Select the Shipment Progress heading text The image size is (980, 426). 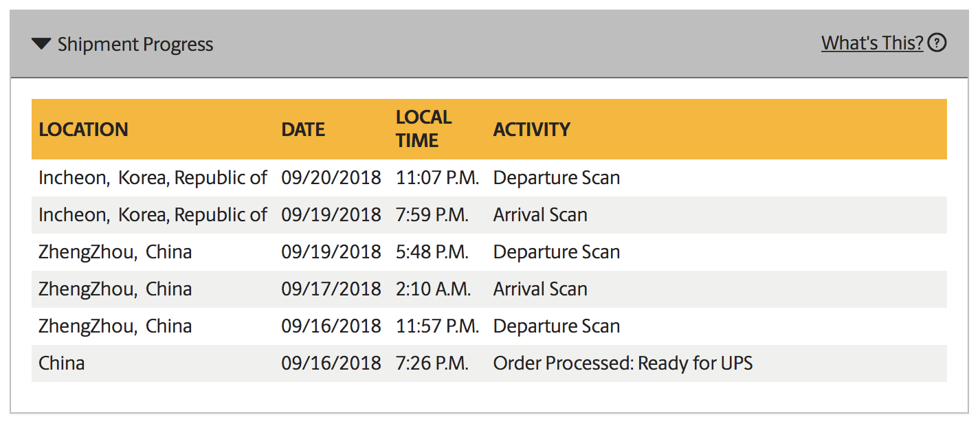point(135,45)
